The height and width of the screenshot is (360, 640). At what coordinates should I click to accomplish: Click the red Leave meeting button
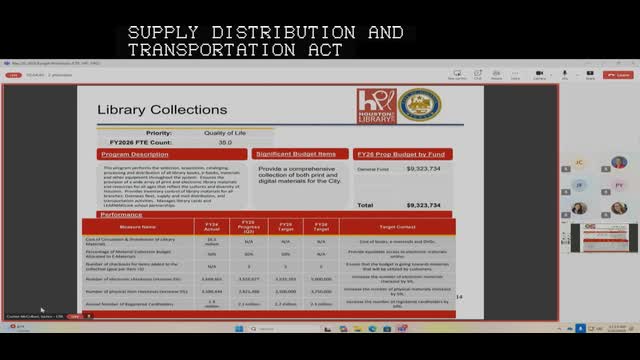618,75
